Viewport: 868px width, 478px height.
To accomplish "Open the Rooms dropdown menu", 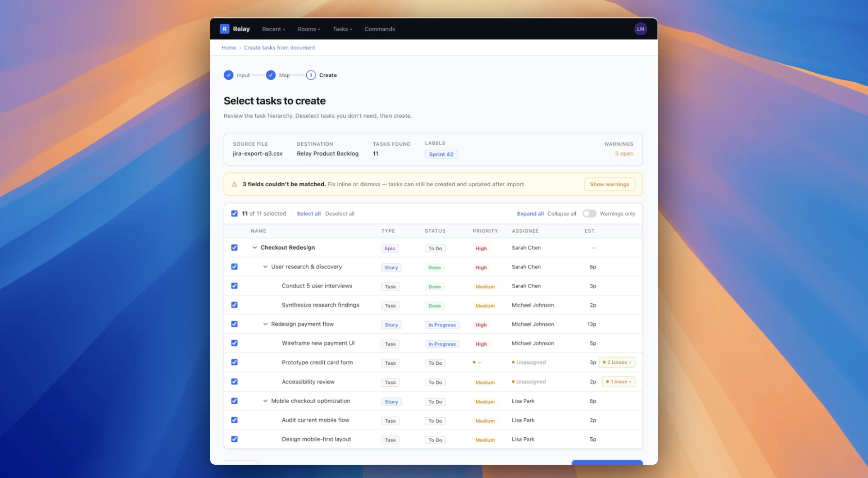I will (308, 29).
